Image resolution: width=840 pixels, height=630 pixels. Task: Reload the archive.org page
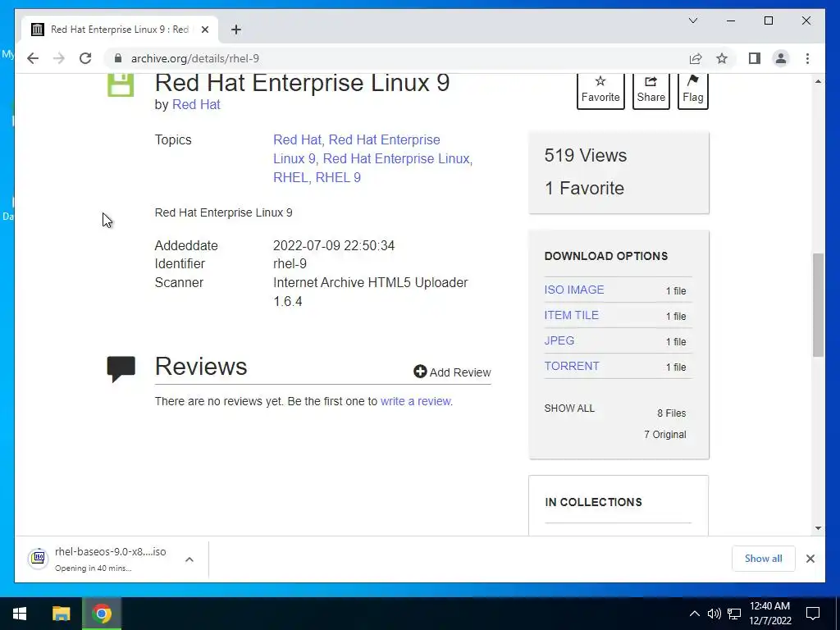point(85,58)
